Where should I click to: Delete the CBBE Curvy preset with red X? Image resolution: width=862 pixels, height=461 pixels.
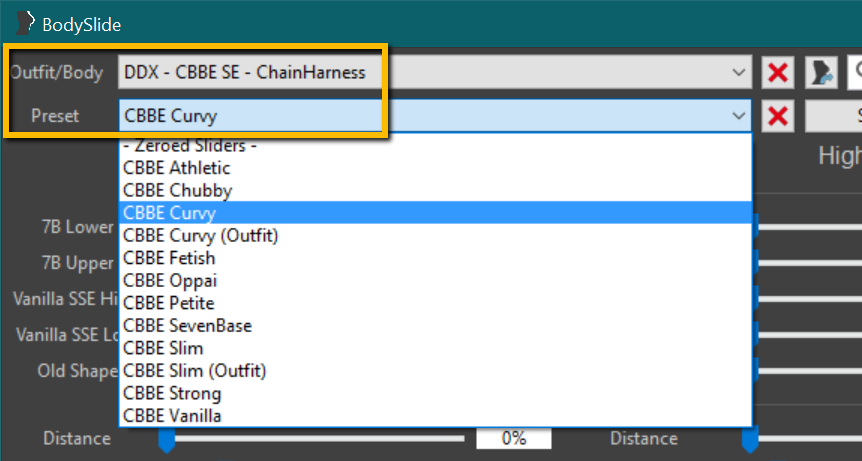pos(778,116)
